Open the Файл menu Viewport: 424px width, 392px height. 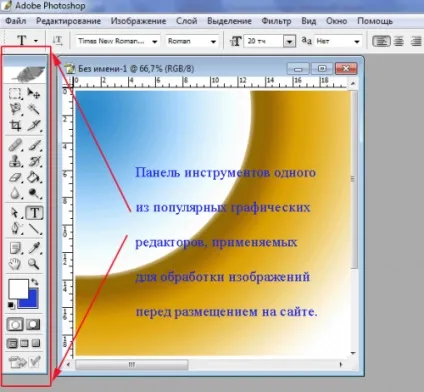click(x=15, y=21)
